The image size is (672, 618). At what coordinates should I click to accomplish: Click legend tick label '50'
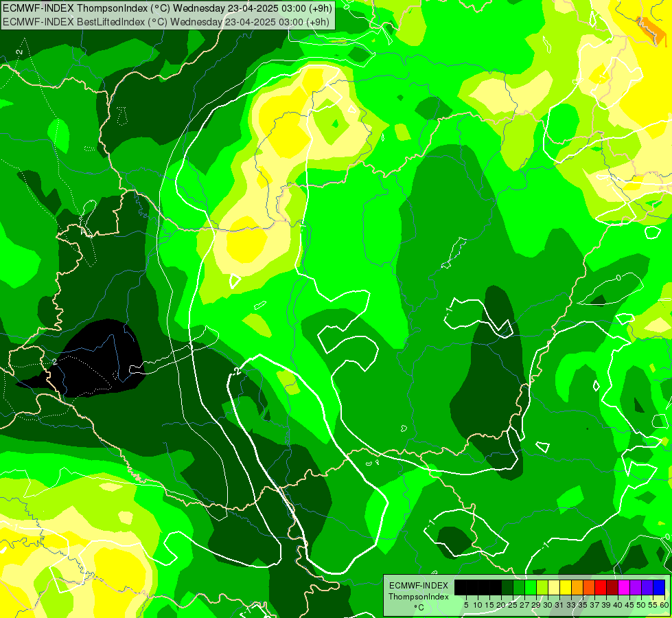(x=641, y=605)
